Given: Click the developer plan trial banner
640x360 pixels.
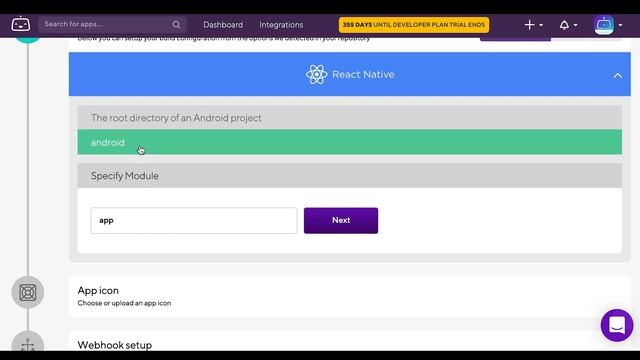Looking at the screenshot, I should [x=414, y=24].
